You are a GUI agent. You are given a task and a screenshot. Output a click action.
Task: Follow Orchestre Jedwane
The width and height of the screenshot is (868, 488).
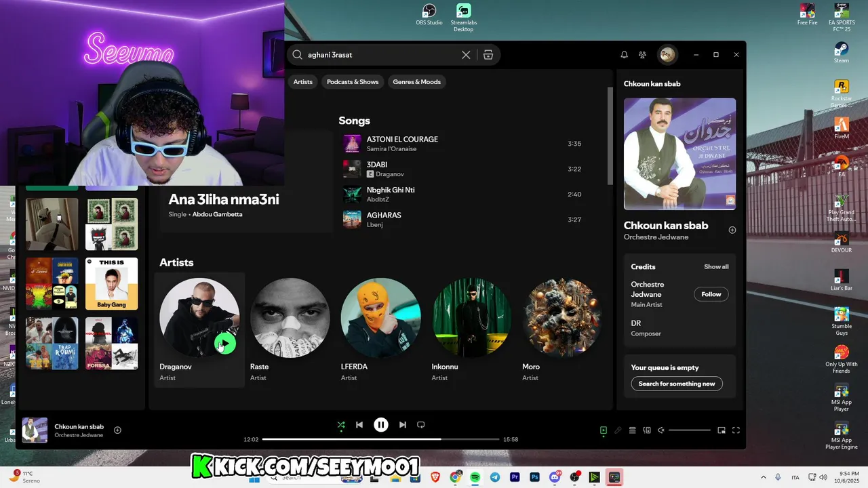pyautogui.click(x=711, y=294)
